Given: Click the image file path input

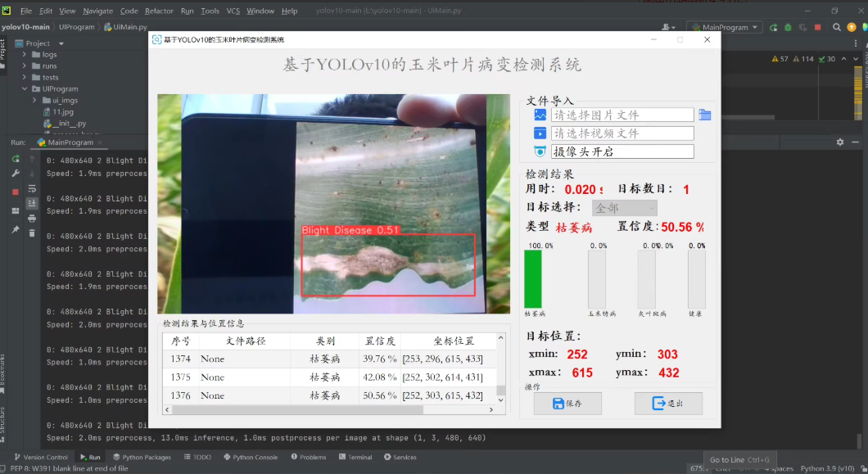Looking at the screenshot, I should click(622, 115).
